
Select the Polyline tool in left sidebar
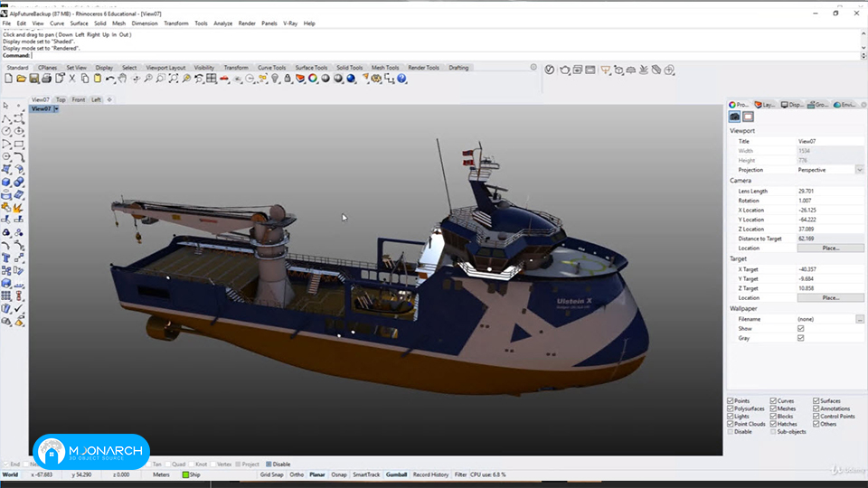6,118
